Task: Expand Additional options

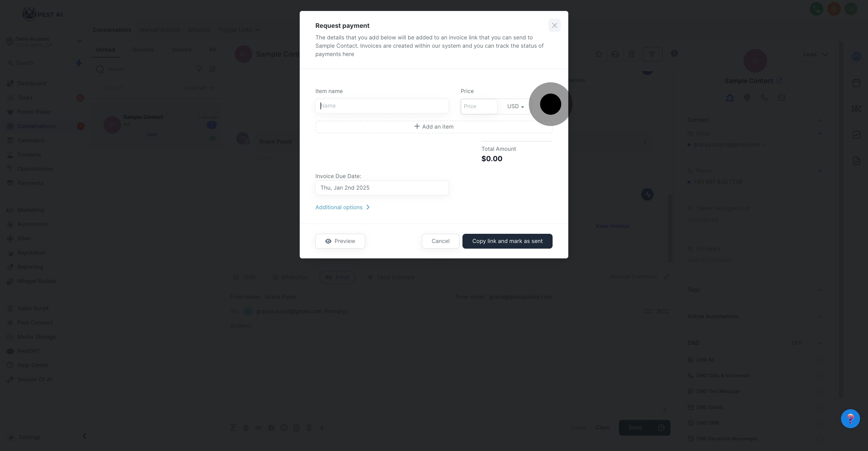Action: [x=342, y=207]
